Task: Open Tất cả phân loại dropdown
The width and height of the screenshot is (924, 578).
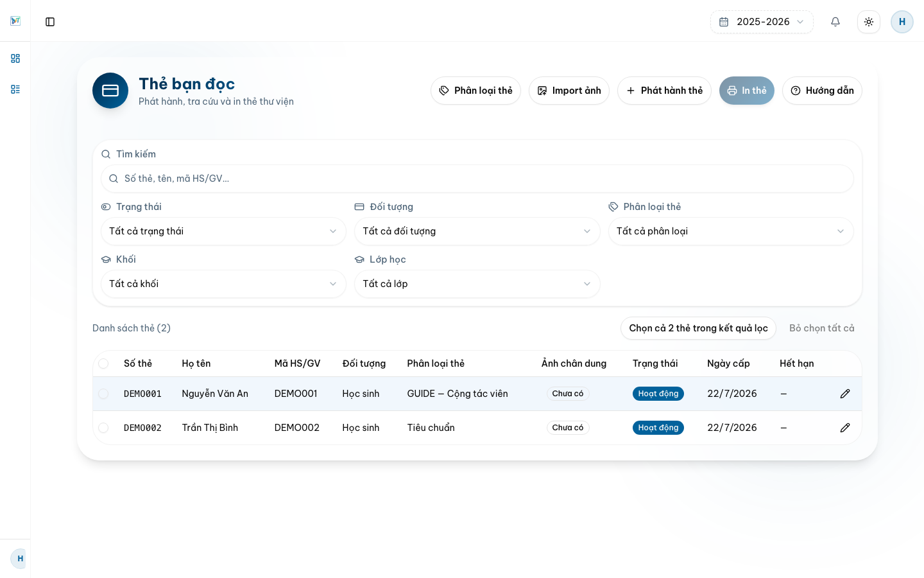Action: (731, 231)
